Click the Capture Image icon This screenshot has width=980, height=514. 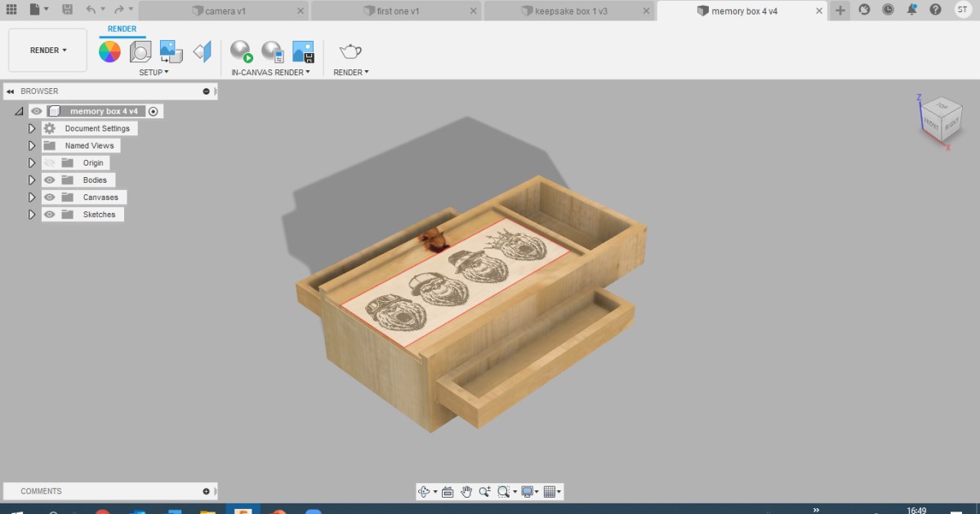point(304,51)
